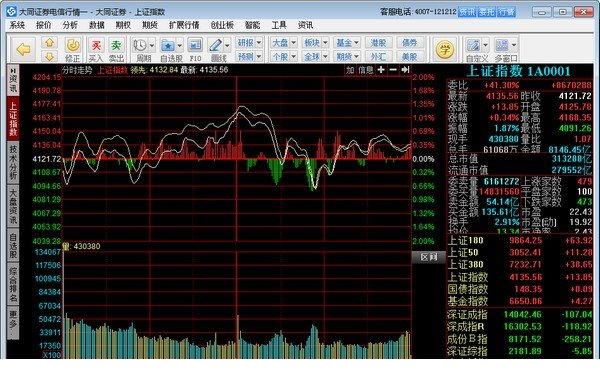Expand the 画线 drawing dropdown arrow
The image size is (600, 373).
pos(227,46)
